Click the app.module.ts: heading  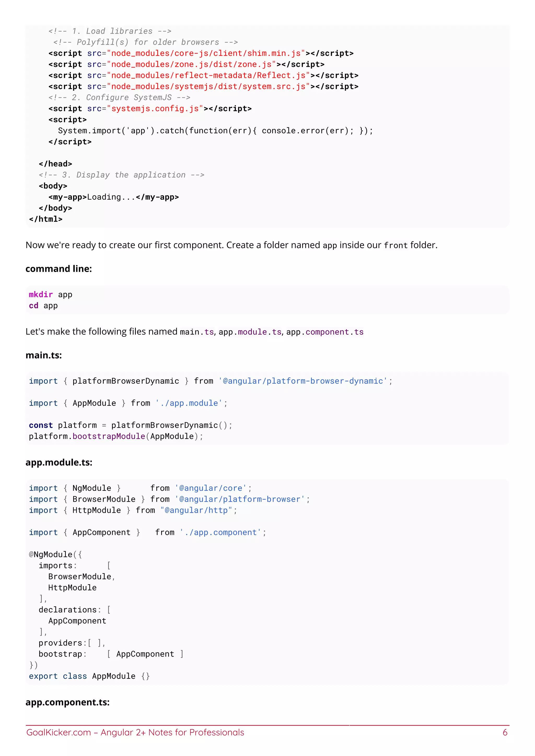click(x=59, y=462)
